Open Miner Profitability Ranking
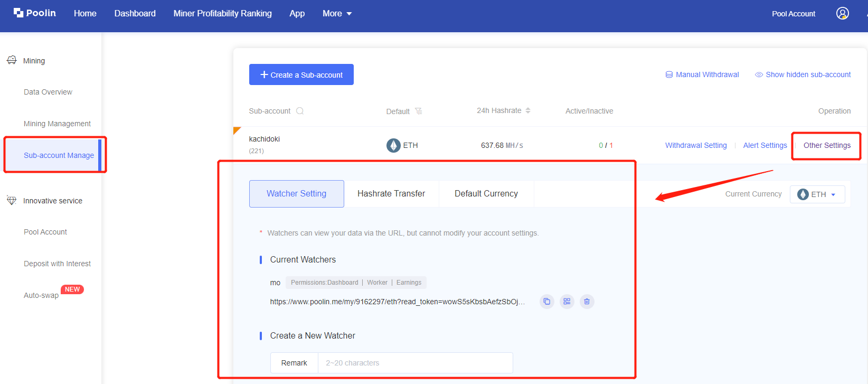 (223, 13)
